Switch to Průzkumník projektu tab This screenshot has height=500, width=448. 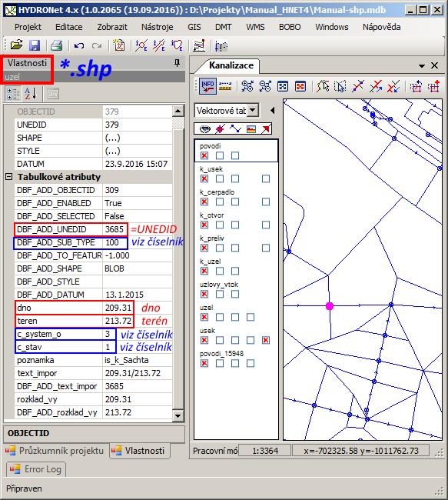pyautogui.click(x=55, y=451)
